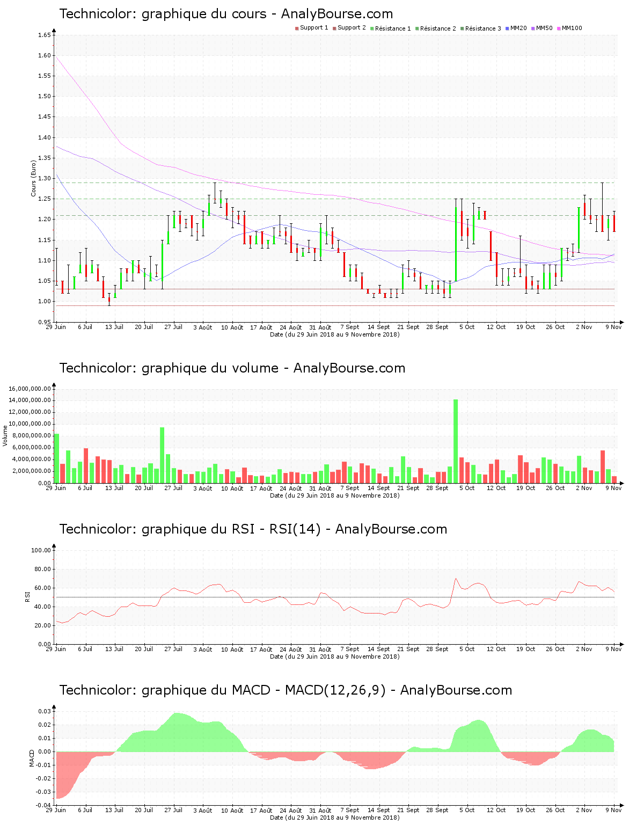Click "7 Sept" on the RSI chart axis
This screenshot has height=832, width=644.
point(350,649)
